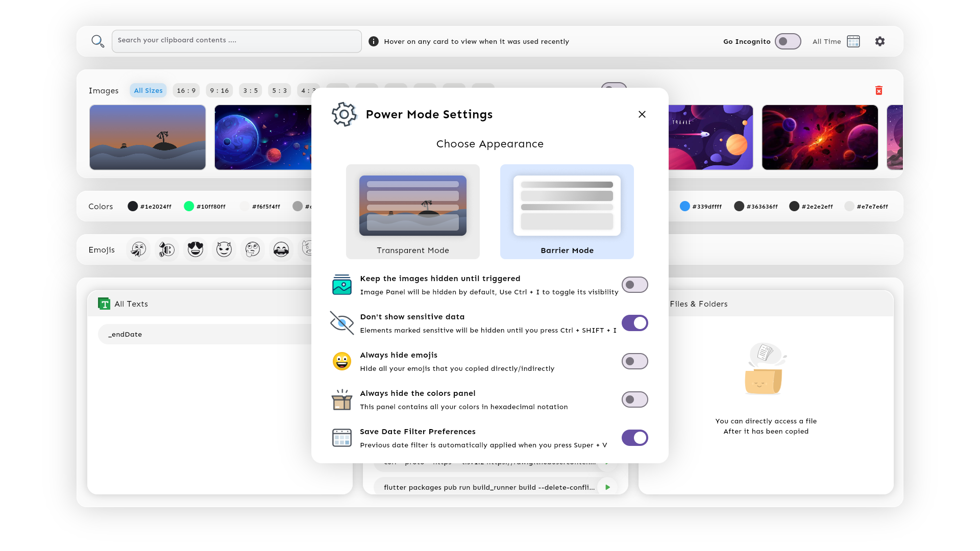The height and width of the screenshot is (551, 980).
Task: Focus the clipboard search field
Action: pyautogui.click(x=236, y=41)
